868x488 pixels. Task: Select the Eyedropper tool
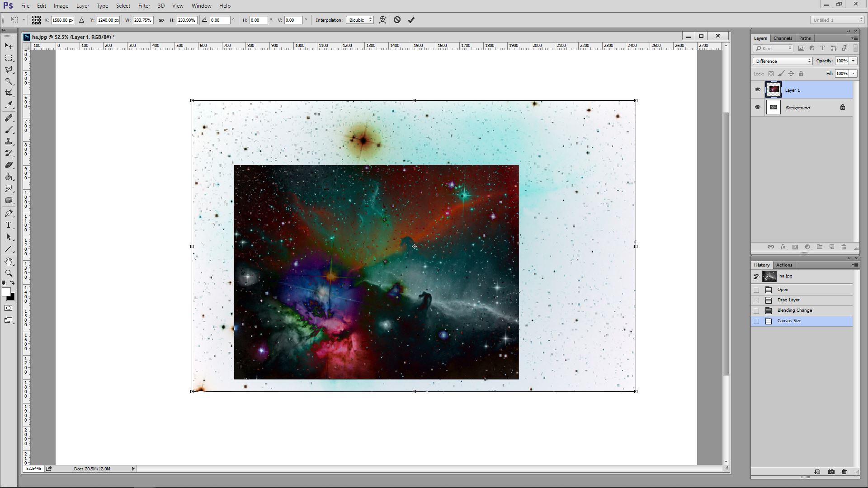(9, 105)
